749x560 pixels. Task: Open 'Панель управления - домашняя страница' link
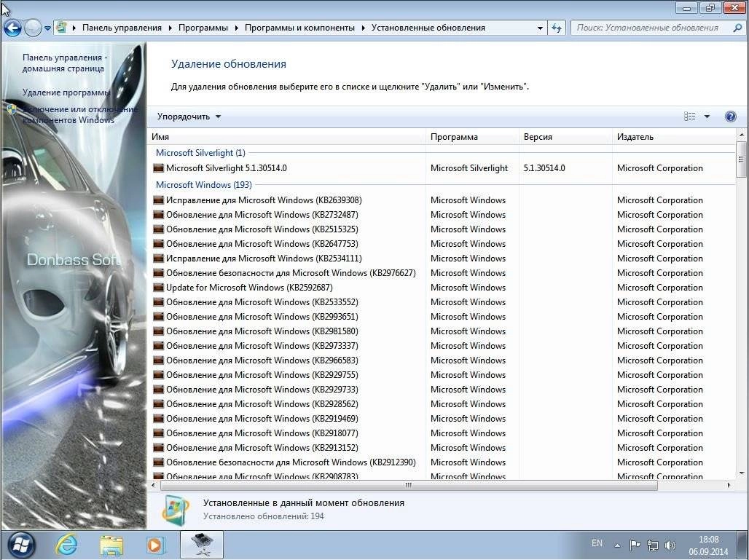click(65, 63)
